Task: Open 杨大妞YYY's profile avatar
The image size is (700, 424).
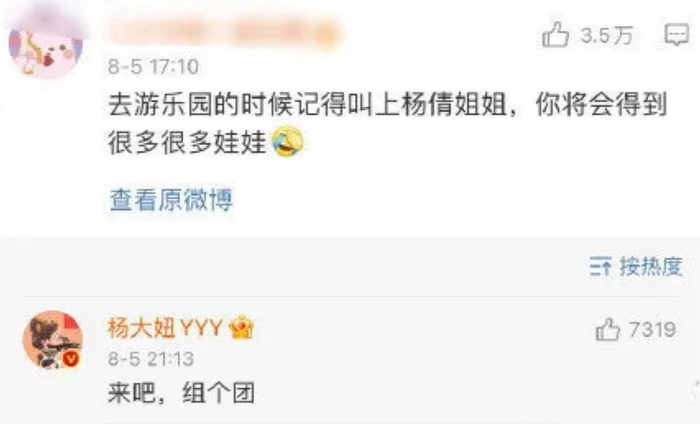Action: pos(53,340)
